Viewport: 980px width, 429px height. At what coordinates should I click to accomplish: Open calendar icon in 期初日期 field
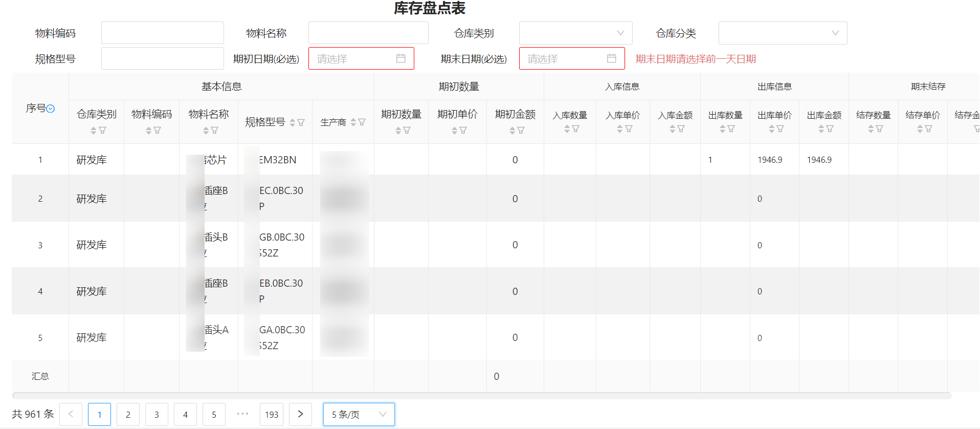click(401, 58)
